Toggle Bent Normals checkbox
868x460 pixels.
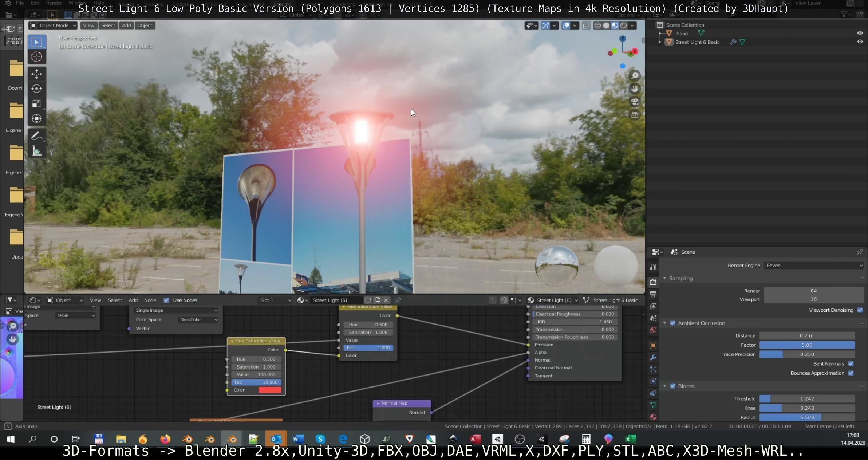(x=851, y=364)
